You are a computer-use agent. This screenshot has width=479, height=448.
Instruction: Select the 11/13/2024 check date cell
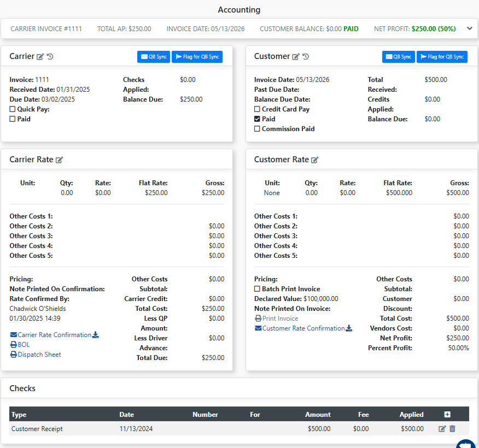pos(136,429)
